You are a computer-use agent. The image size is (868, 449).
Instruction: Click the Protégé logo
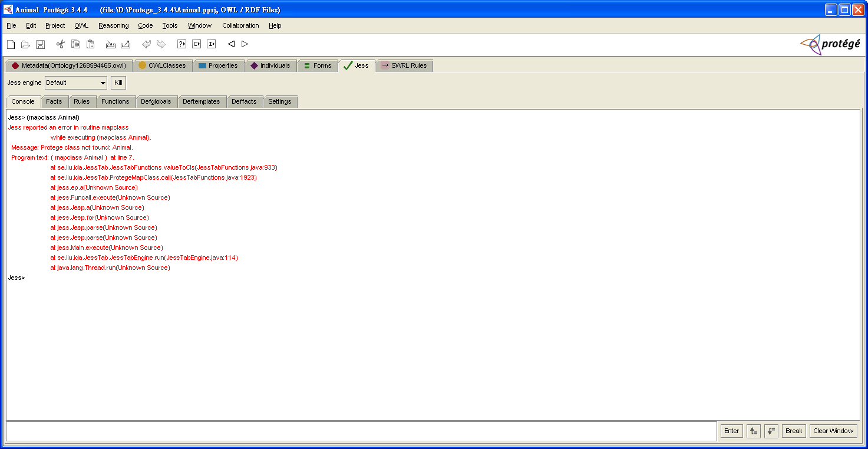[x=830, y=44]
